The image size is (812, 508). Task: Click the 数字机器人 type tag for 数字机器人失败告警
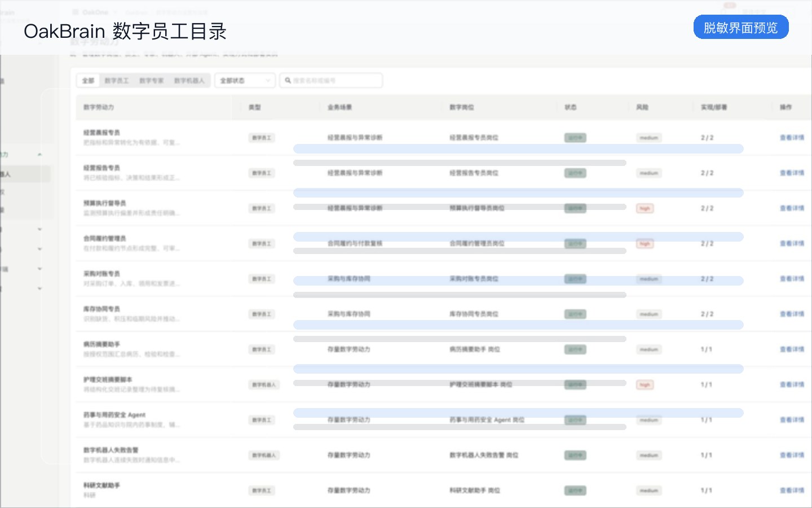[x=264, y=456]
